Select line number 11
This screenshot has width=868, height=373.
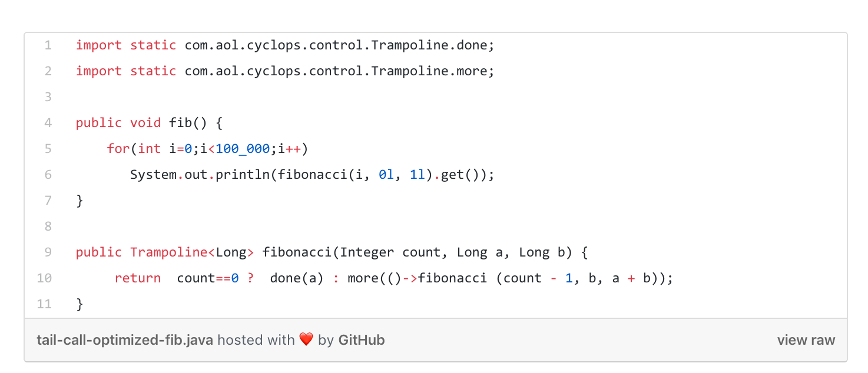coord(45,304)
